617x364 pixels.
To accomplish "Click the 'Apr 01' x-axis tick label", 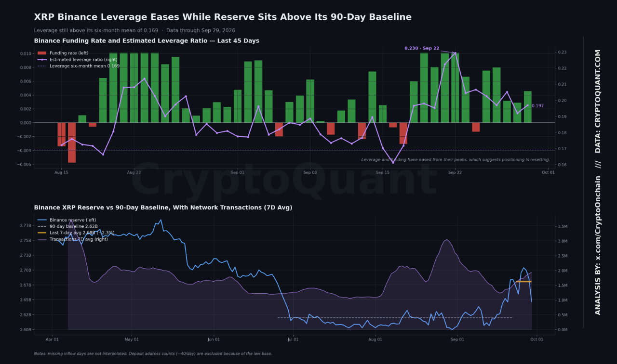I will click(x=52, y=339).
